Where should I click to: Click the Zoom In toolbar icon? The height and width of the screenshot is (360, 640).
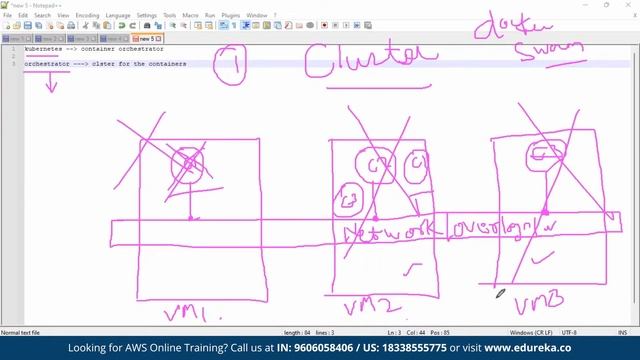[x=173, y=26]
